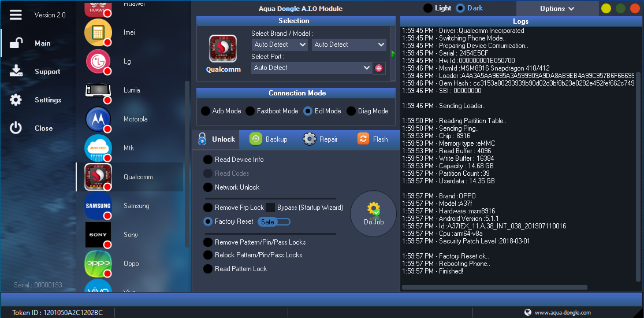The image size is (644, 318).
Task: Choose Edl Mode connection
Action: (308, 111)
